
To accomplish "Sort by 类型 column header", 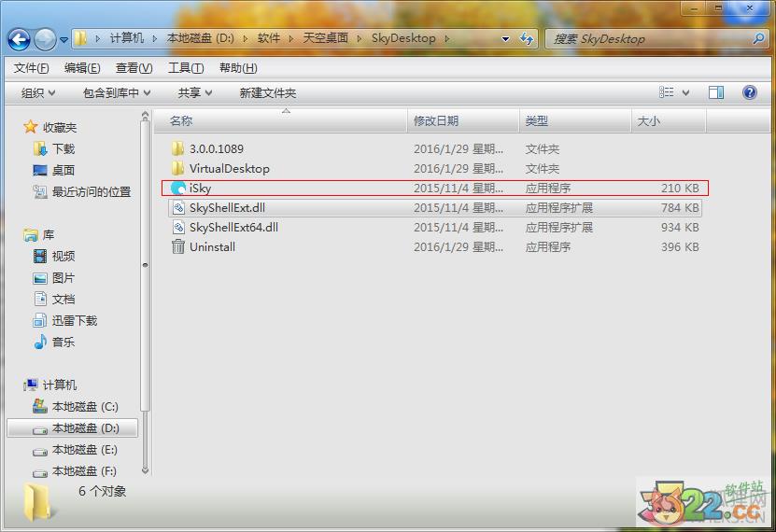I will pyautogui.click(x=575, y=120).
